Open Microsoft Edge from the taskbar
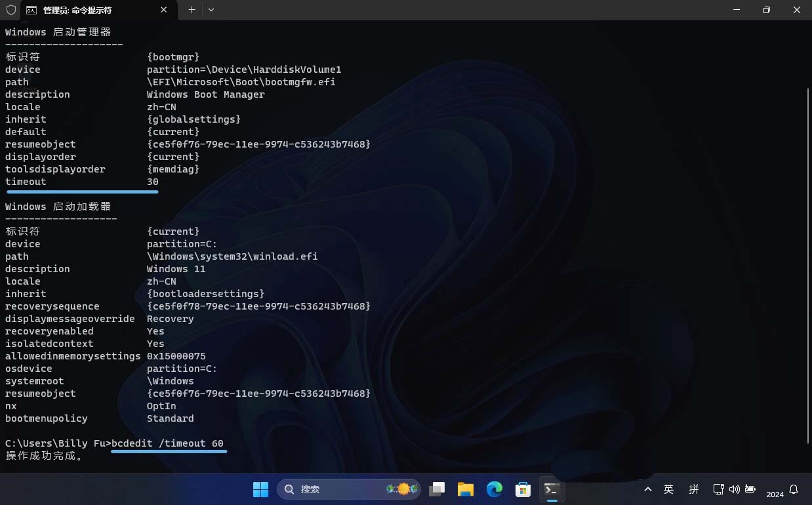 (495, 489)
